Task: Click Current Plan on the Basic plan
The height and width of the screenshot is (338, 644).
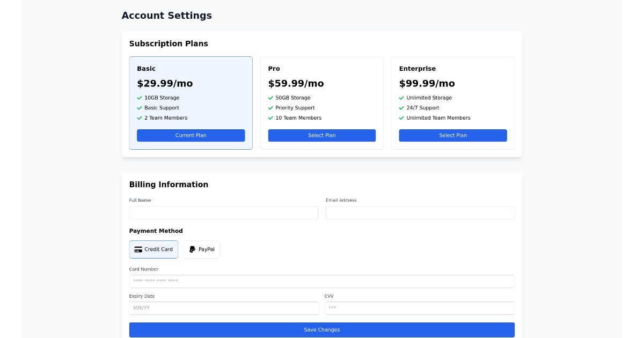Action: click(191, 135)
